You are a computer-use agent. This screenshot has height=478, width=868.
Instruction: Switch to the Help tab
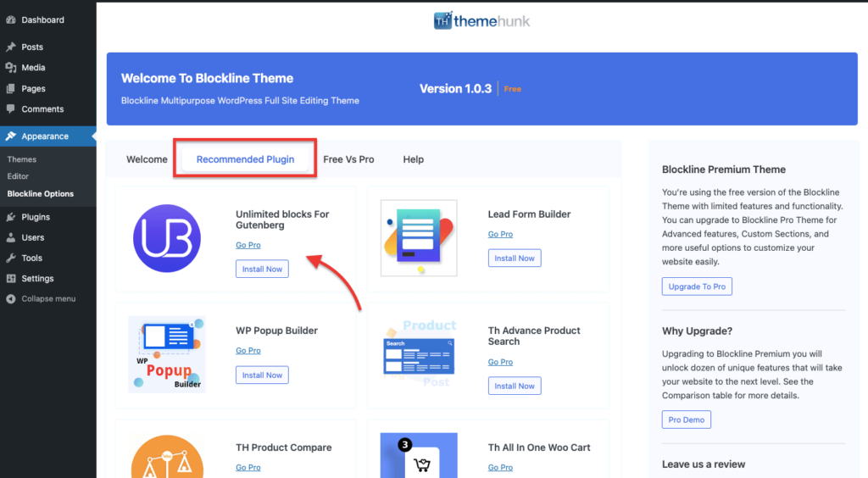(414, 159)
